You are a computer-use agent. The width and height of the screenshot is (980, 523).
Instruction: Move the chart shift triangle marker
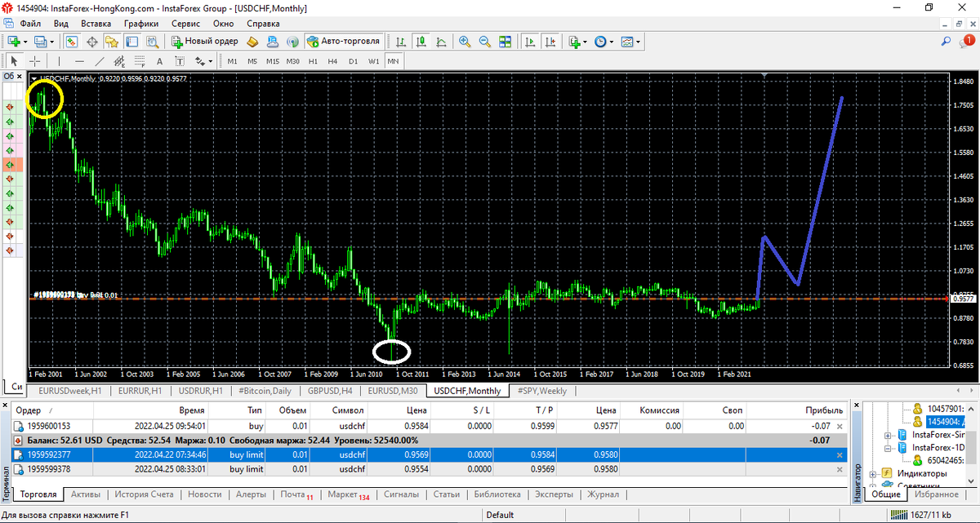[764, 76]
